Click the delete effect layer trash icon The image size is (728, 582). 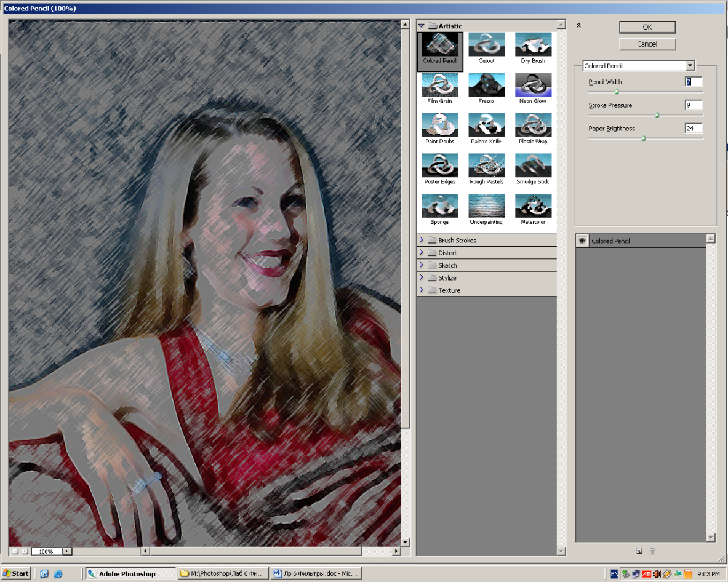click(x=652, y=551)
